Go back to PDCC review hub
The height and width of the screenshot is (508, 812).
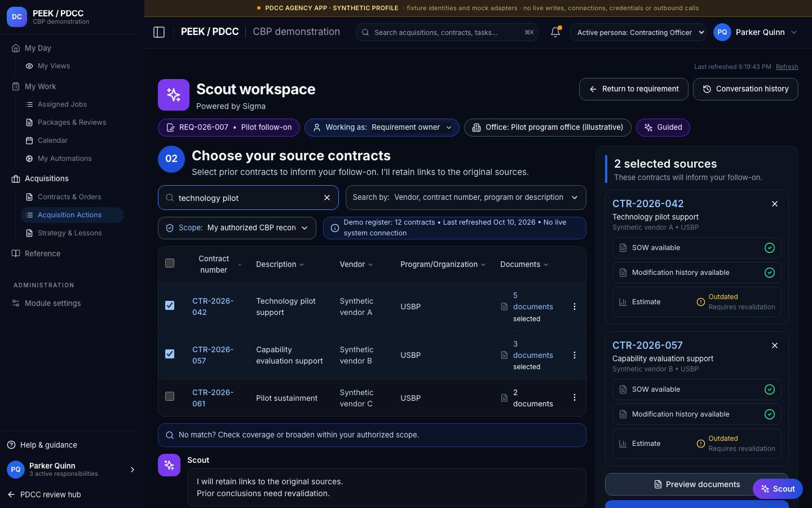pyautogui.click(x=45, y=494)
